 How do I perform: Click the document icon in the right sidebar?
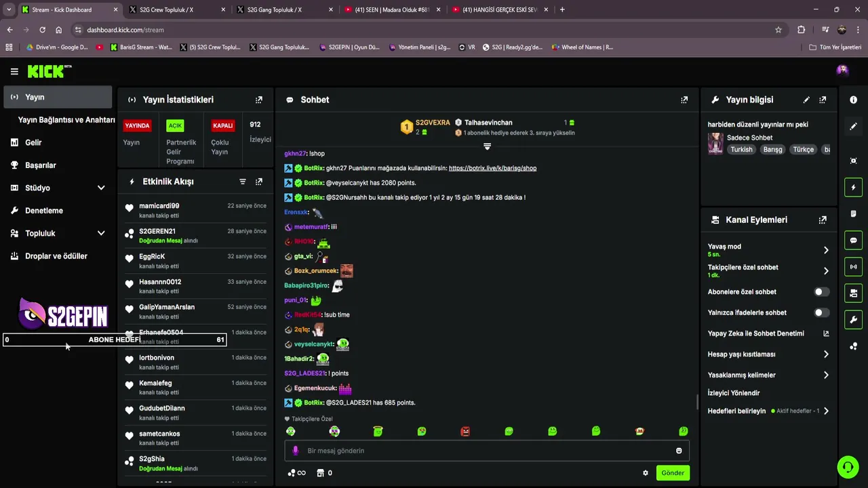click(x=853, y=213)
